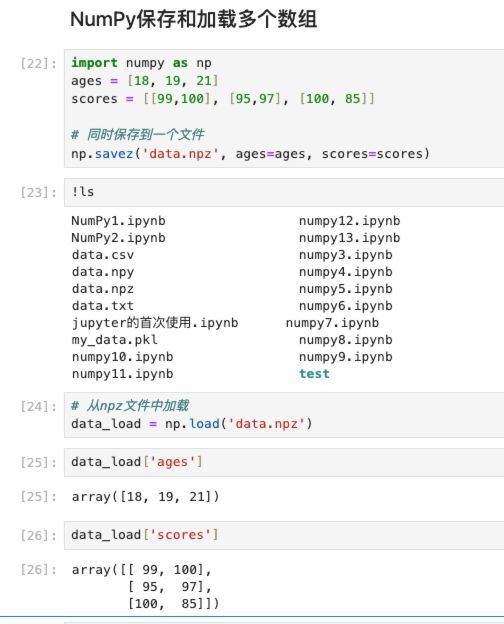Image resolution: width=504 pixels, height=624 pixels.
Task: Click the output 'array([18, 19, 21])'
Action: [x=145, y=497]
